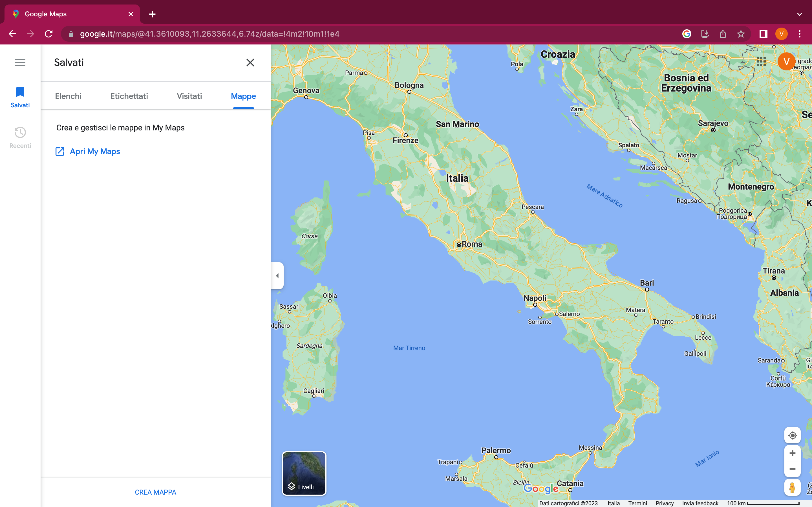The height and width of the screenshot is (507, 812).
Task: Click the Apri My Maps link
Action: coord(95,152)
